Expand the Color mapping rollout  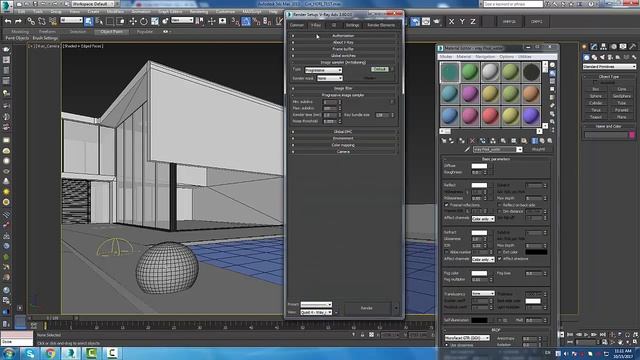pyautogui.click(x=343, y=145)
